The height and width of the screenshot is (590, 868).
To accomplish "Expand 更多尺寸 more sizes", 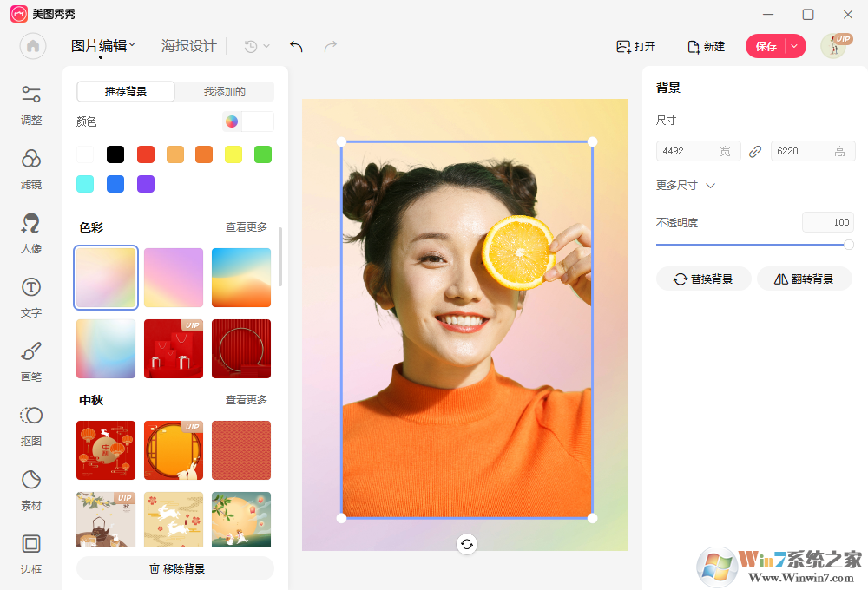I will tap(686, 186).
